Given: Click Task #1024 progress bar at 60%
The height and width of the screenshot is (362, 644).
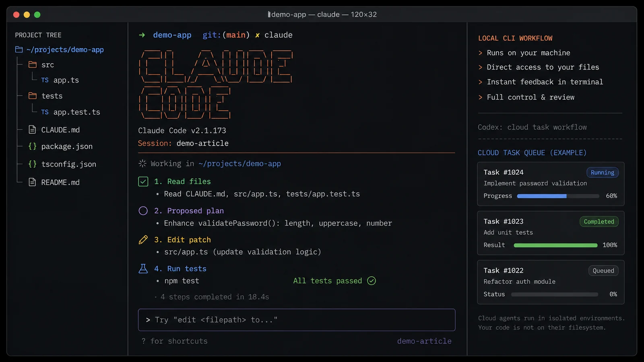Looking at the screenshot, I should coord(558,196).
